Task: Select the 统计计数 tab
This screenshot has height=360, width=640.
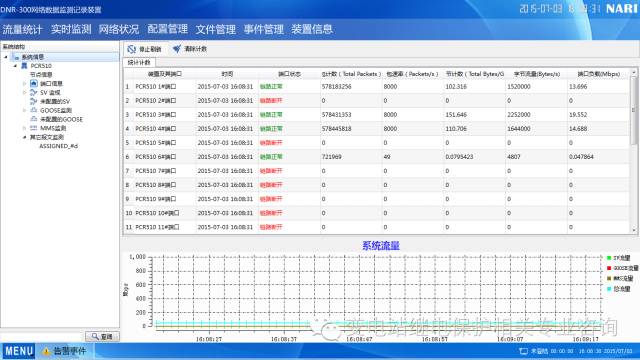Action: (x=139, y=62)
